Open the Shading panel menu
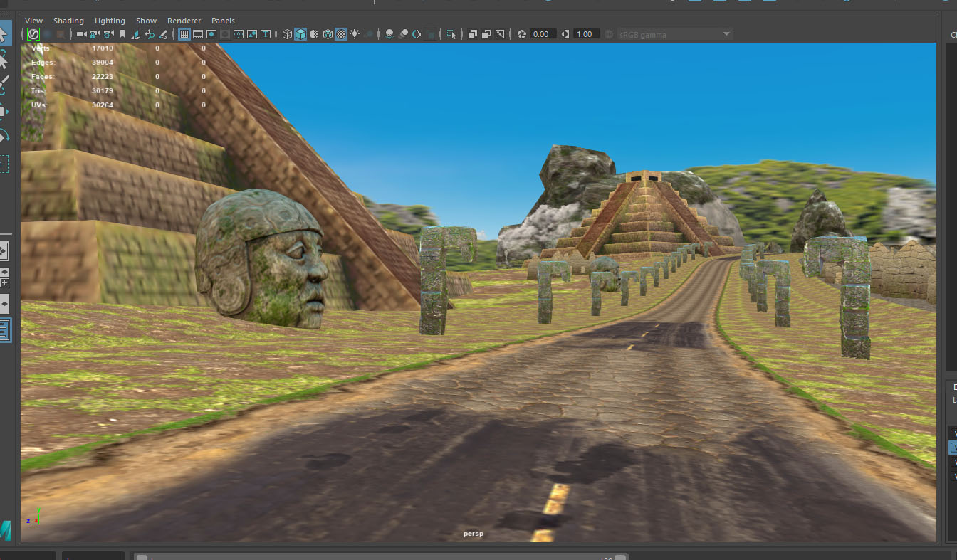Image resolution: width=957 pixels, height=560 pixels. pos(68,21)
